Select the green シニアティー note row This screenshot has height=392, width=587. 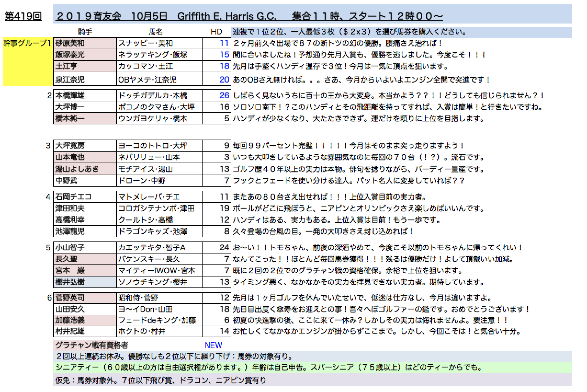[313, 367]
